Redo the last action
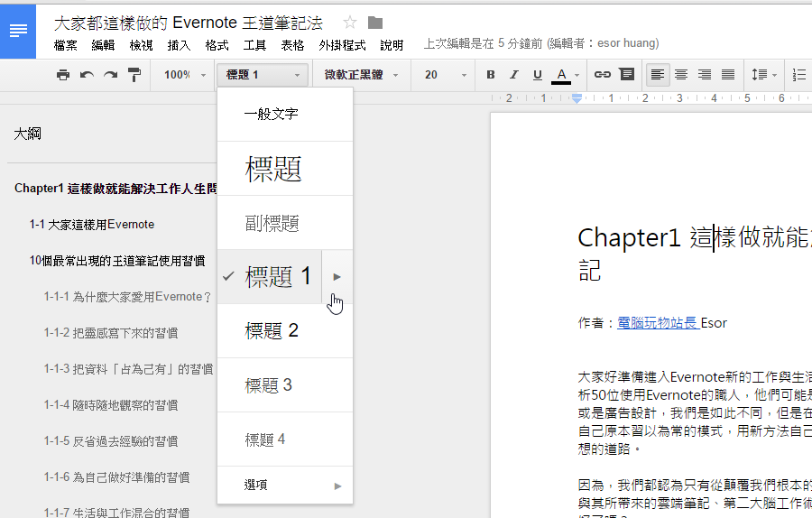The image size is (812, 518). click(x=110, y=75)
